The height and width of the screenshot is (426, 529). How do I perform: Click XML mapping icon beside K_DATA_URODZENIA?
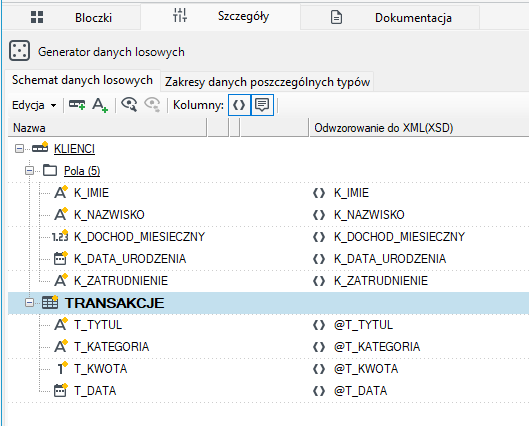tap(319, 259)
